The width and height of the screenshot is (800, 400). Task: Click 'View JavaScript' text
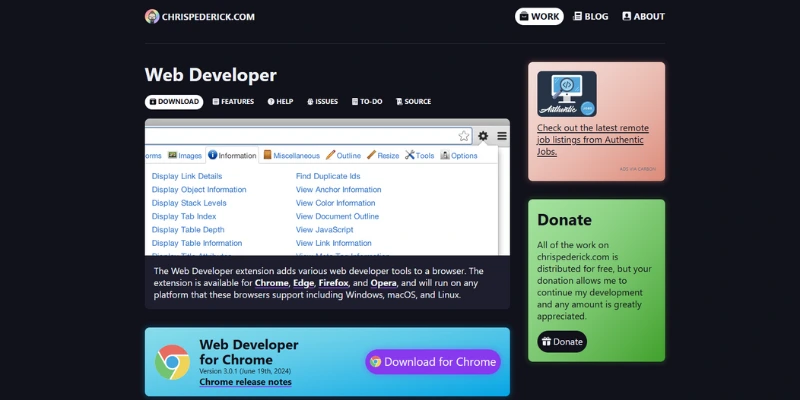[x=324, y=230]
